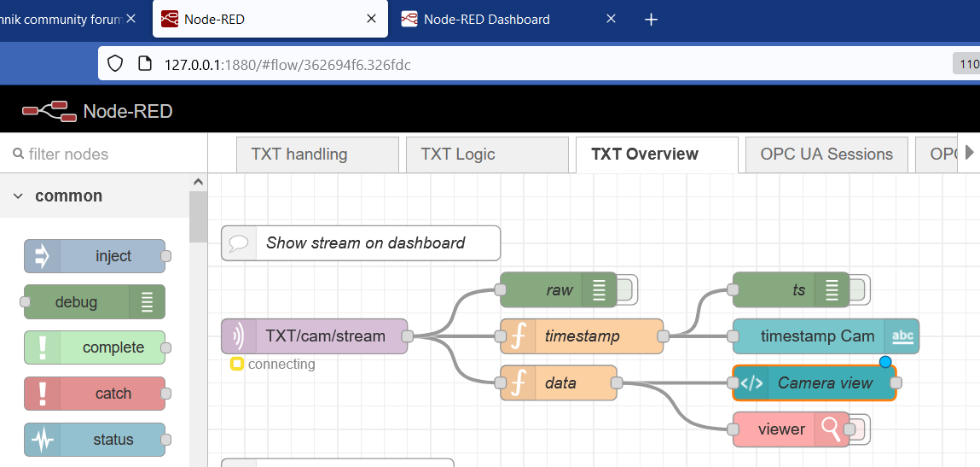Click the page info icon in address bar
980x467 pixels.
pyautogui.click(x=145, y=63)
